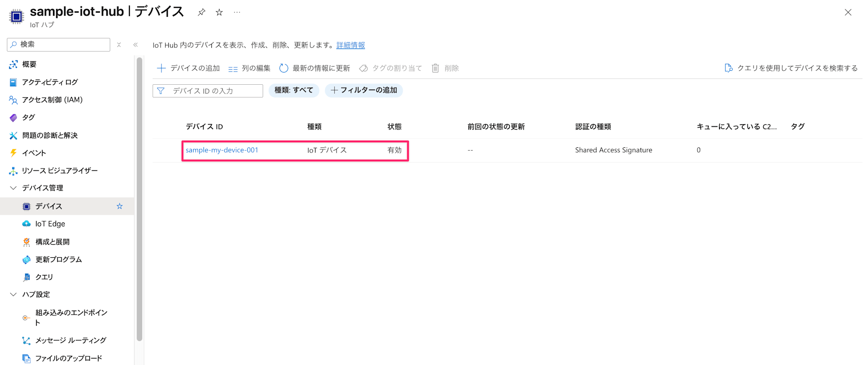
Task: Click the 有効 status cell
Action: pyautogui.click(x=395, y=150)
